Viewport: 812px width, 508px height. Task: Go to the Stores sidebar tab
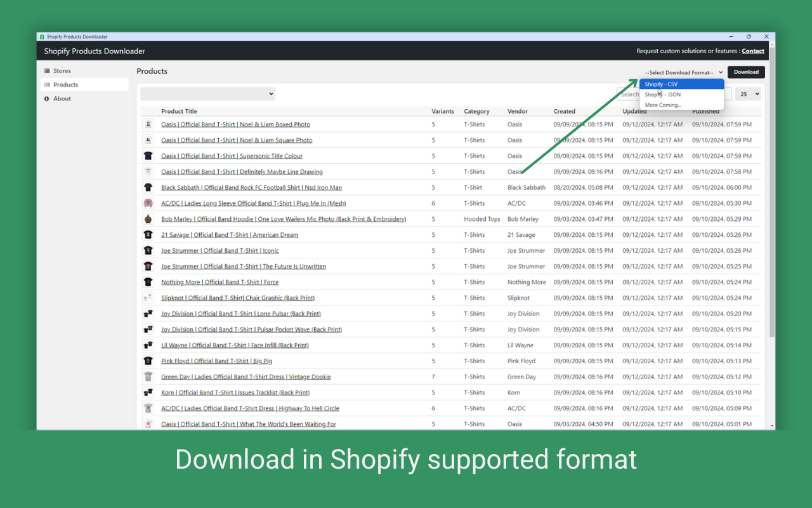[84, 71]
